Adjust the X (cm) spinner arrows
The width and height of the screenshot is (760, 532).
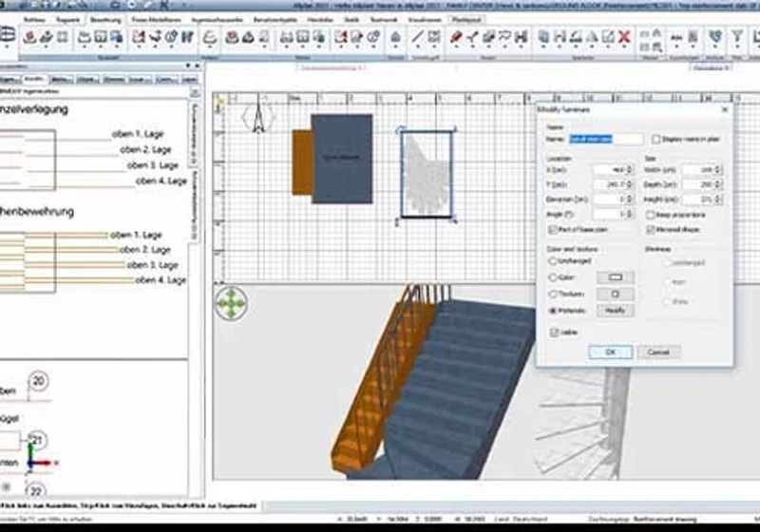(x=630, y=170)
